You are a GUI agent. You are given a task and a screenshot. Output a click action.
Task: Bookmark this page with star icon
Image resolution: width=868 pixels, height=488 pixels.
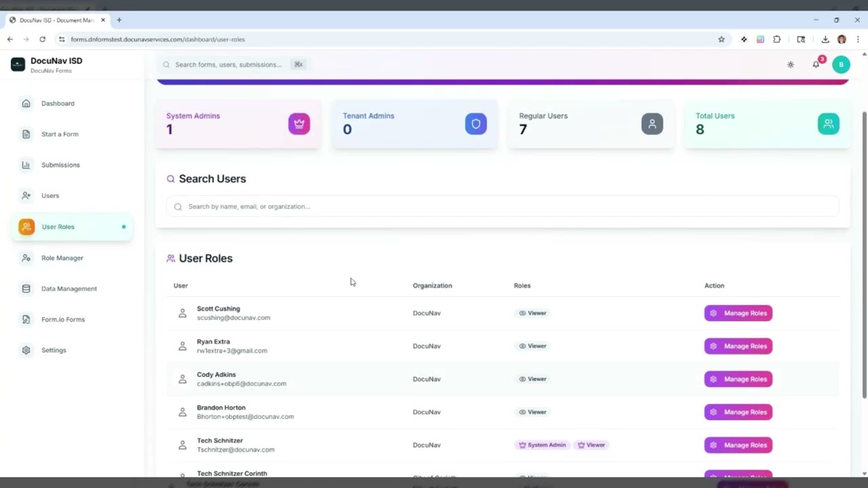point(722,39)
